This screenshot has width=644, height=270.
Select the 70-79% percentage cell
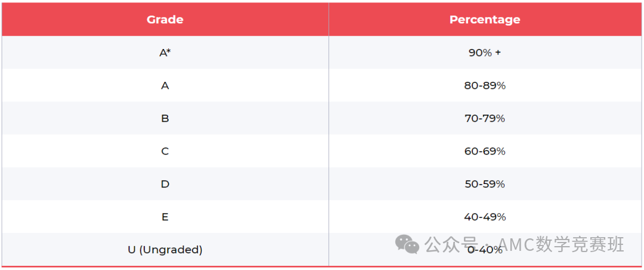pos(485,118)
